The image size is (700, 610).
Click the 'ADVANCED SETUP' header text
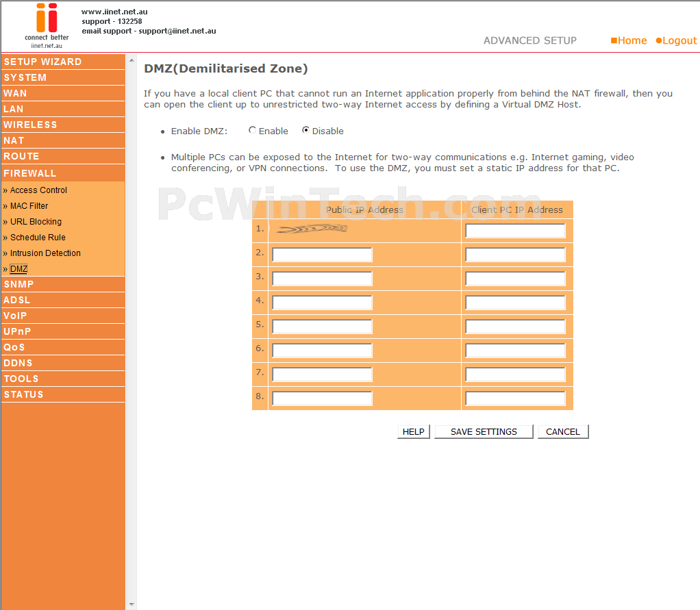pyautogui.click(x=530, y=40)
